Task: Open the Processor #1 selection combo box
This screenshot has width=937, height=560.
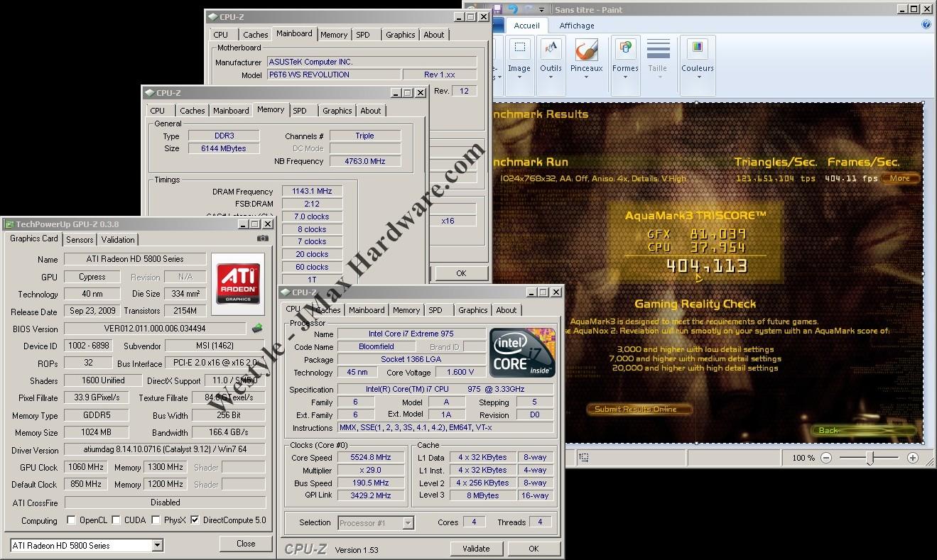Action: pyautogui.click(x=376, y=523)
